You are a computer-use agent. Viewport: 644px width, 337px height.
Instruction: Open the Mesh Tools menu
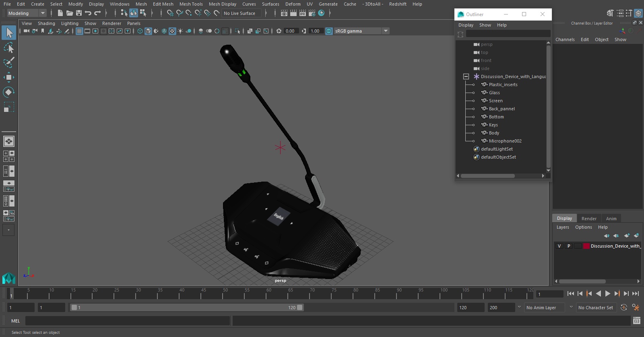[x=191, y=4]
